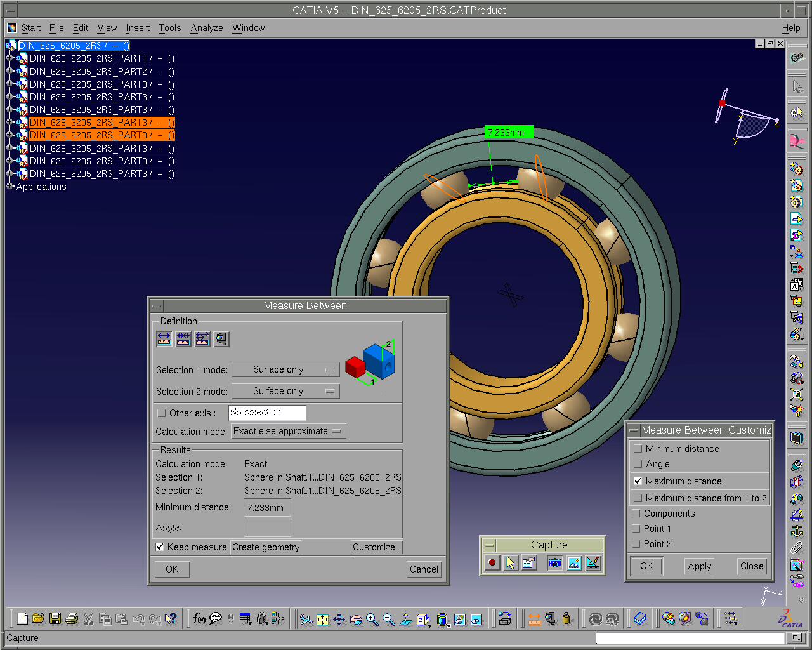Expand the DIN_625_6205_2RS_PART1 tree node
The height and width of the screenshot is (650, 812).
pyautogui.click(x=10, y=58)
